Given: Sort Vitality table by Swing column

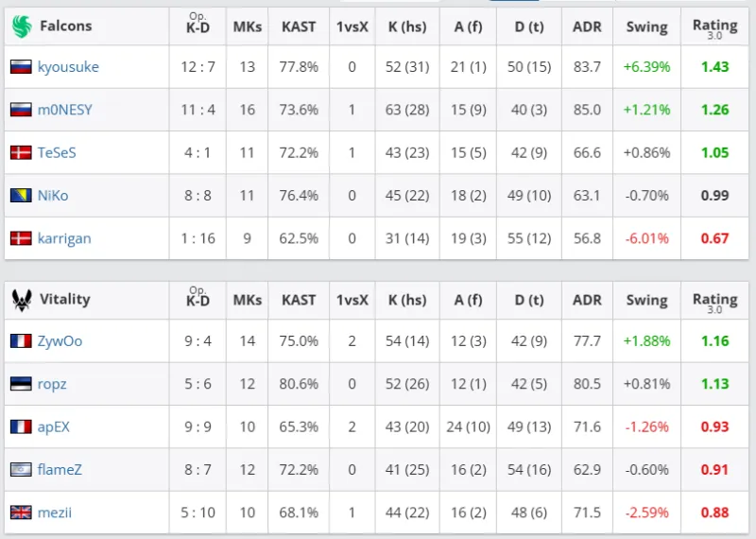Looking at the screenshot, I should pos(646,300).
